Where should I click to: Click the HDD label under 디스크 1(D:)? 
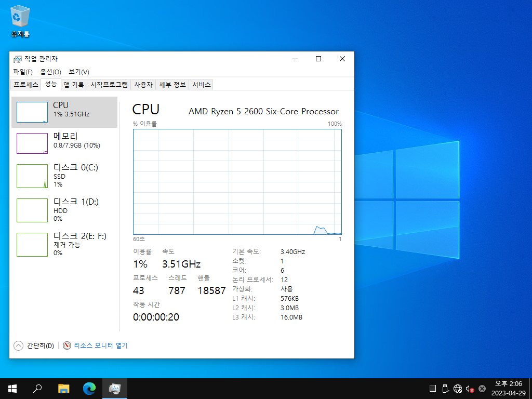point(60,211)
